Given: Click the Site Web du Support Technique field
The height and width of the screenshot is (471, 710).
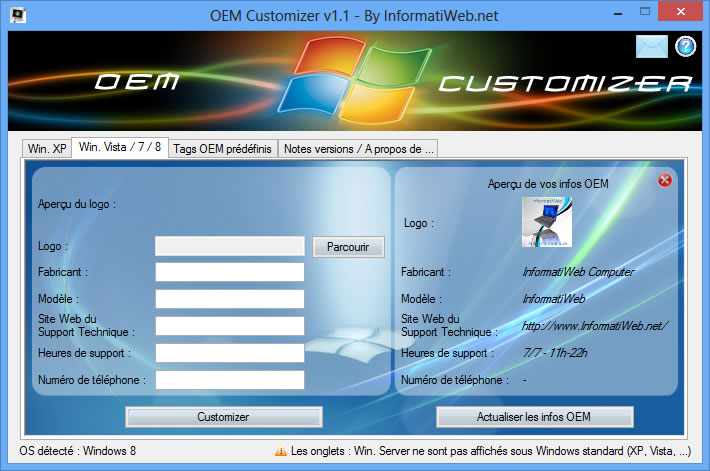Looking at the screenshot, I should coord(230,326).
